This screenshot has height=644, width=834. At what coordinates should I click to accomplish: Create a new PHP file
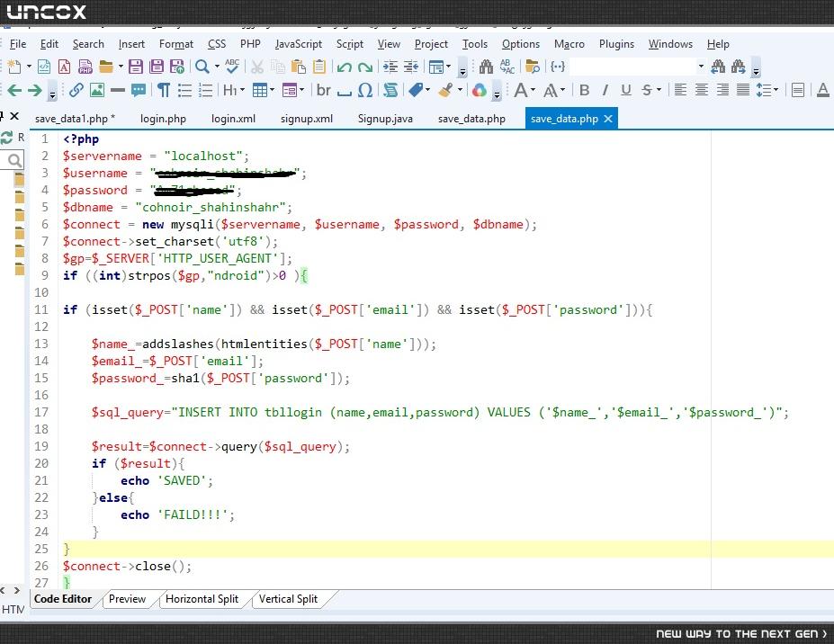click(85, 67)
